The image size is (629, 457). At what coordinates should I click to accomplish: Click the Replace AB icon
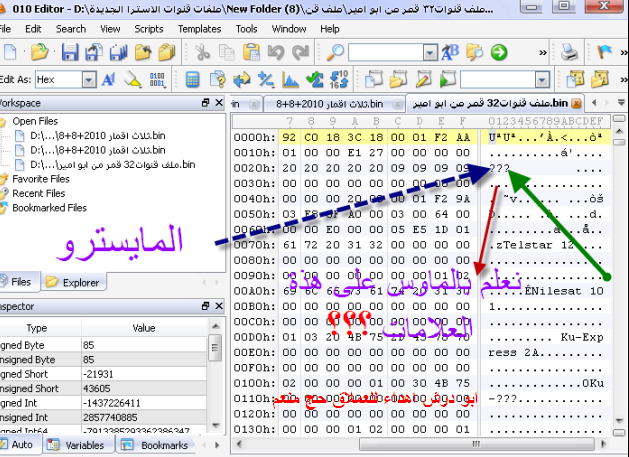(x=450, y=53)
